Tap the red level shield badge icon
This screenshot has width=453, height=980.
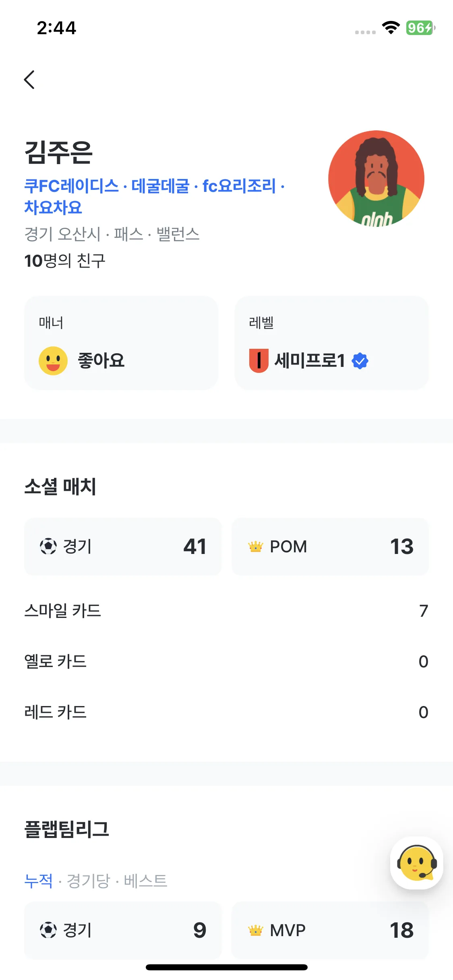[259, 360]
